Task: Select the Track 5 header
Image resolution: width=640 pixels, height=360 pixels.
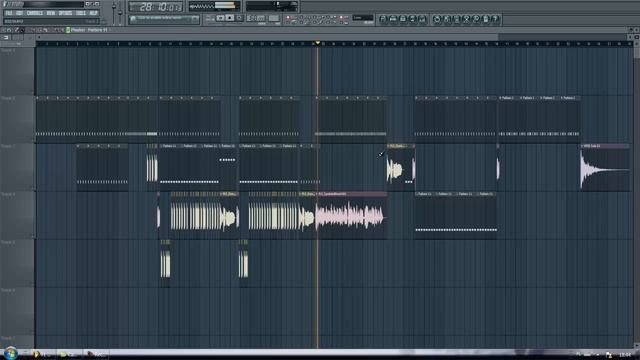Action: [18, 263]
